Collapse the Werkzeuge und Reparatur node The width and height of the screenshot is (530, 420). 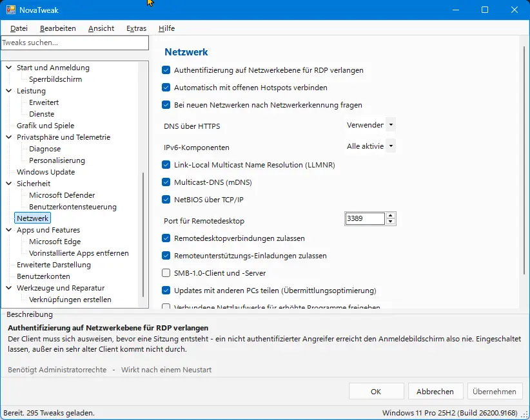point(9,288)
